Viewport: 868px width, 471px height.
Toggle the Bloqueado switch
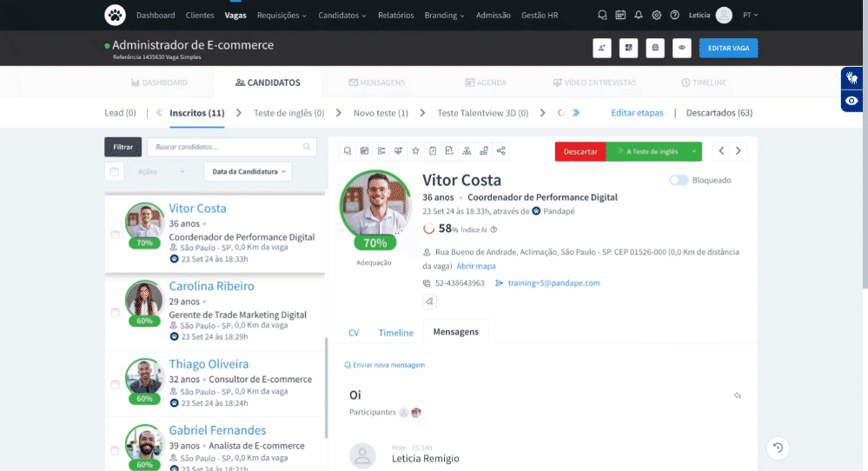click(678, 181)
